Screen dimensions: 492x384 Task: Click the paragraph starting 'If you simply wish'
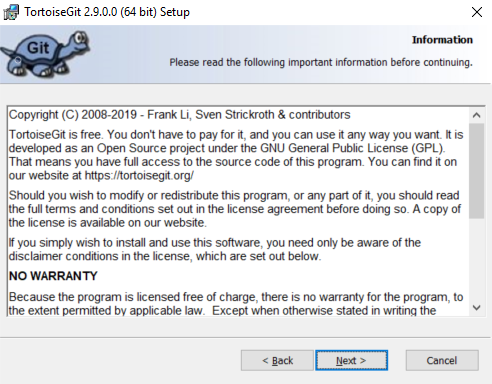(x=215, y=249)
